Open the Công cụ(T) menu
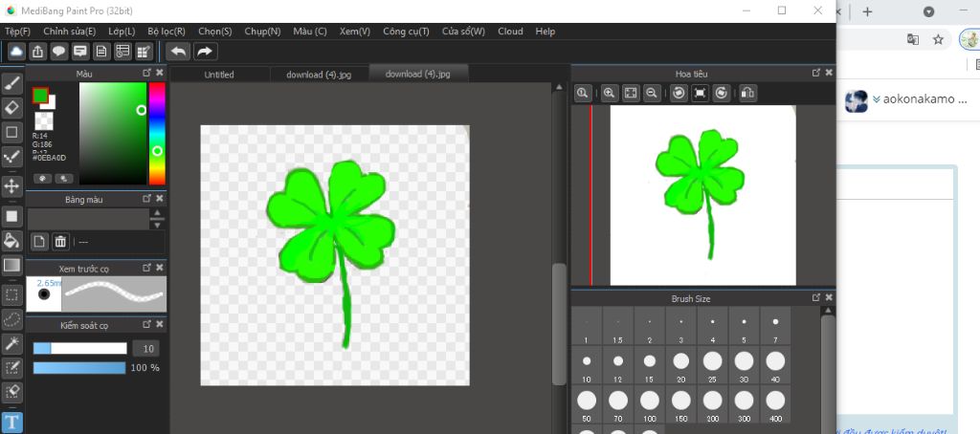 pyautogui.click(x=406, y=32)
